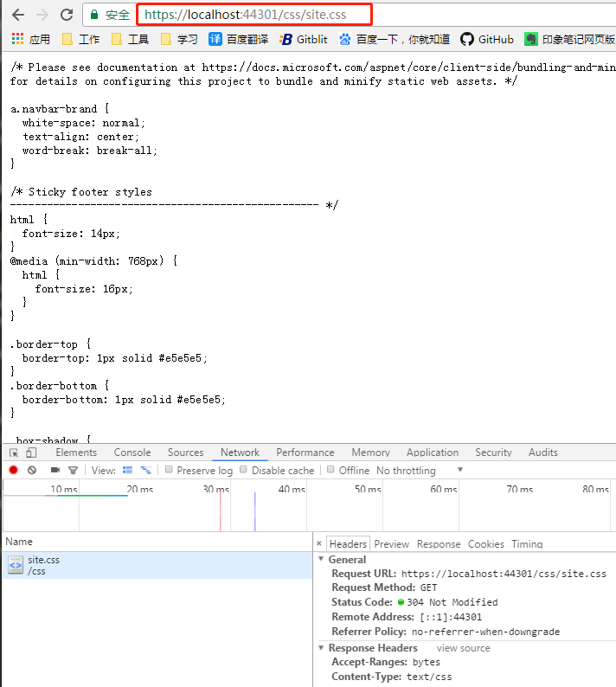Open the 工具 bookmark folder
The image size is (616, 687).
coord(130,40)
